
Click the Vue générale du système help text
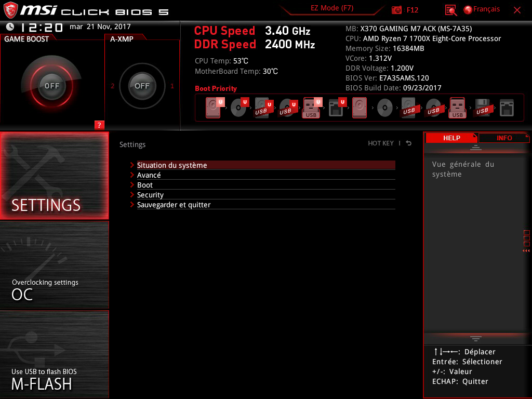pyautogui.click(x=463, y=169)
